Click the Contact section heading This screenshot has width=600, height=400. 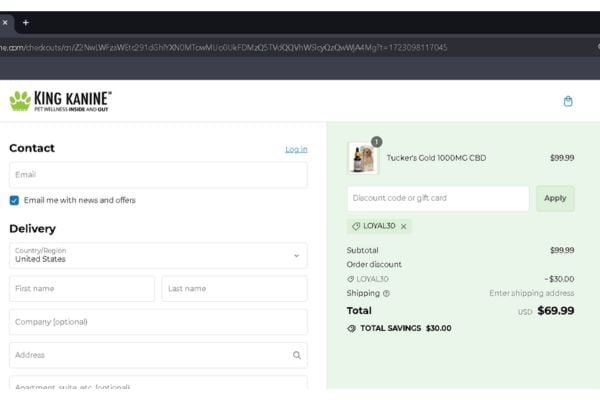point(32,148)
